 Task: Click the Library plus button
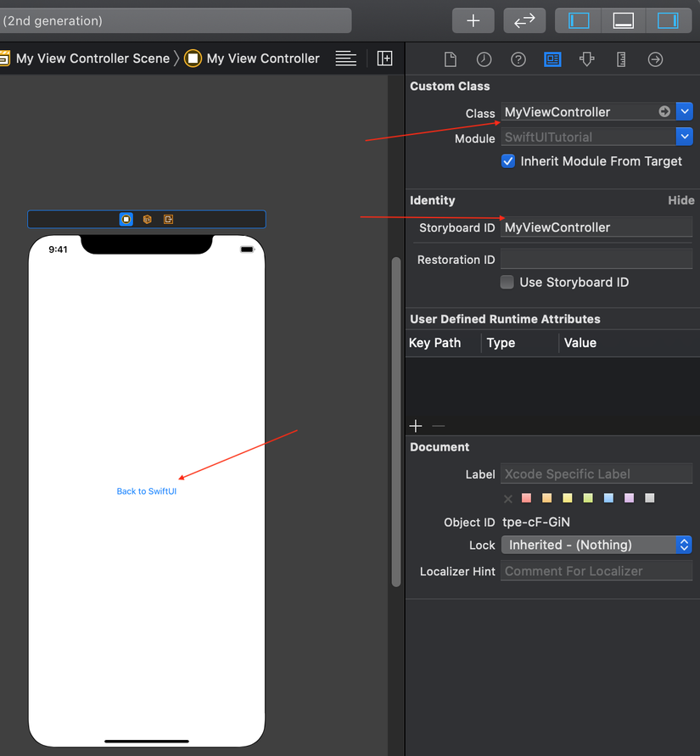pyautogui.click(x=473, y=20)
